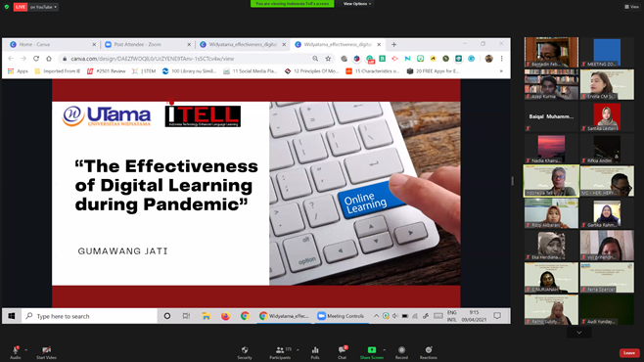
Task: Expand the View Options dropdown
Action: pos(357,4)
